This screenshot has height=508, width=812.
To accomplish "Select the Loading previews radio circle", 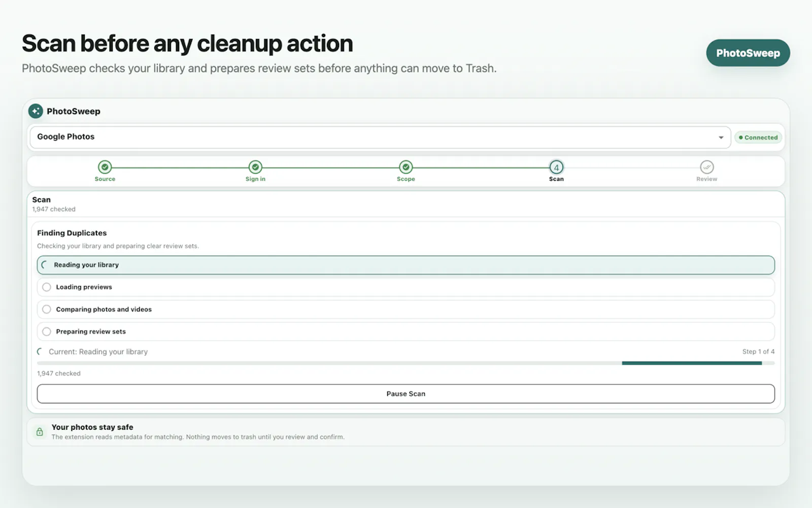I will [x=47, y=287].
